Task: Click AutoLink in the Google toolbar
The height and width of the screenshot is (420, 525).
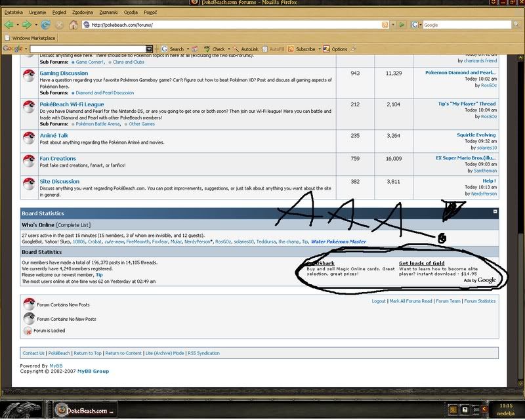Action: pyautogui.click(x=246, y=49)
